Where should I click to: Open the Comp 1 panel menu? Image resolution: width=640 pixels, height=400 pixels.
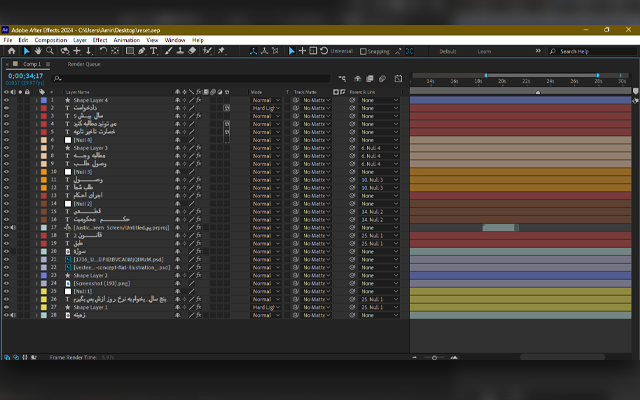pyautogui.click(x=48, y=64)
